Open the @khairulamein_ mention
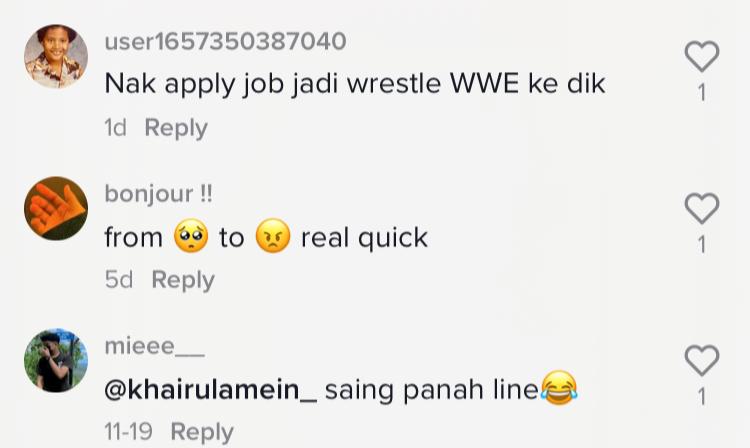Image resolution: width=750 pixels, height=448 pixels. (x=210, y=390)
